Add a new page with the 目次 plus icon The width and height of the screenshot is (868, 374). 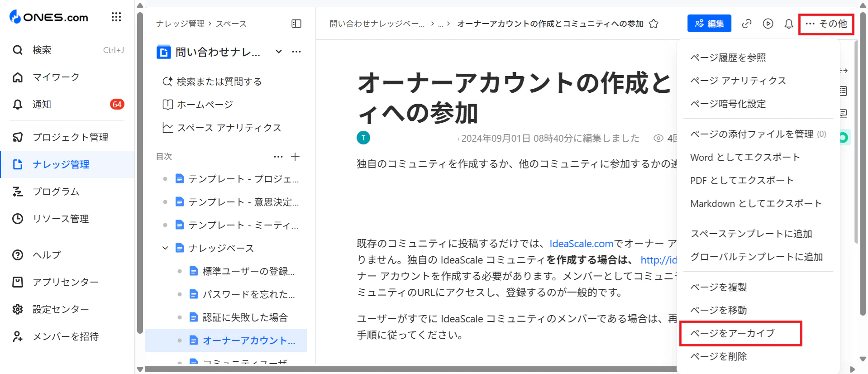pyautogui.click(x=296, y=157)
